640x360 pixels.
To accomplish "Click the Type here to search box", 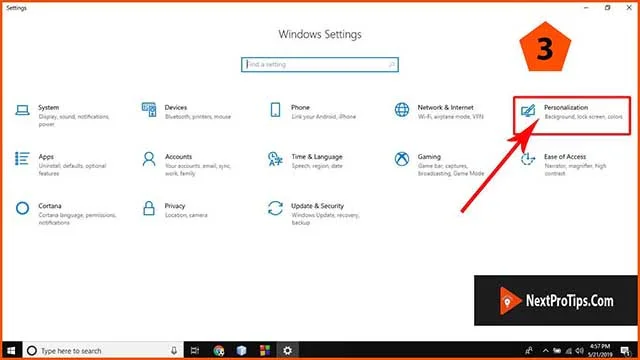I will pyautogui.click(x=103, y=351).
